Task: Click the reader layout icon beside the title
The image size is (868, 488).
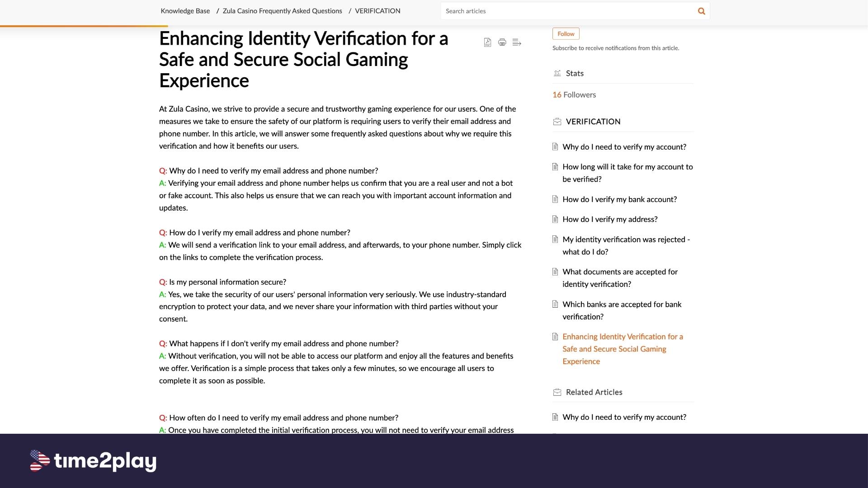Action: click(x=517, y=42)
